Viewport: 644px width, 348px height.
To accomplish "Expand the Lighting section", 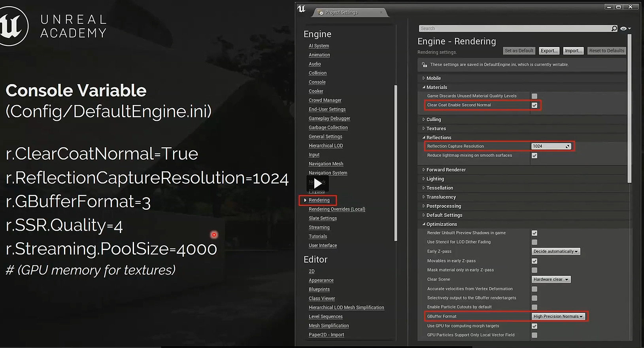I will pyautogui.click(x=423, y=179).
